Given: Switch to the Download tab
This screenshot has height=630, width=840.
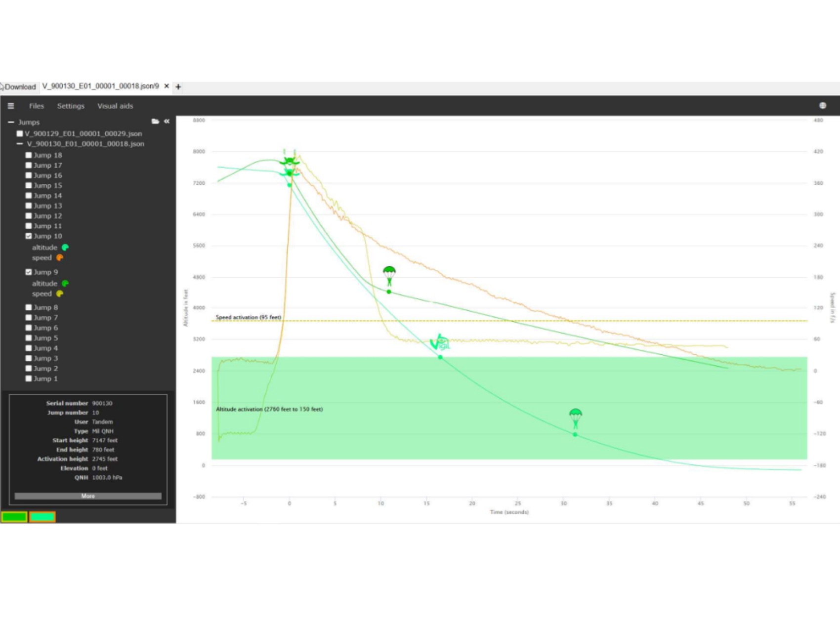Looking at the screenshot, I should [x=20, y=87].
